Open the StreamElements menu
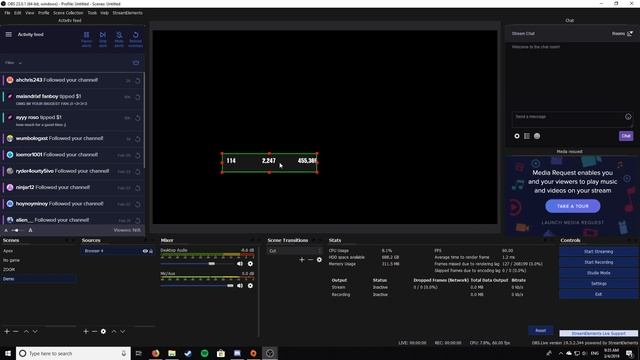The width and height of the screenshot is (640, 360). pos(127,13)
